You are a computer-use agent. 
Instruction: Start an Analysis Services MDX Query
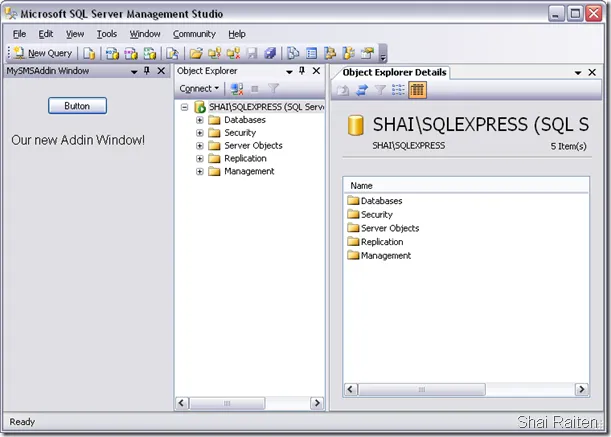[112, 53]
